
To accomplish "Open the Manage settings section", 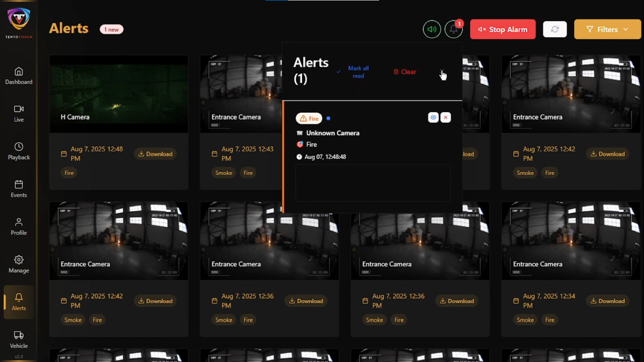I will [19, 264].
